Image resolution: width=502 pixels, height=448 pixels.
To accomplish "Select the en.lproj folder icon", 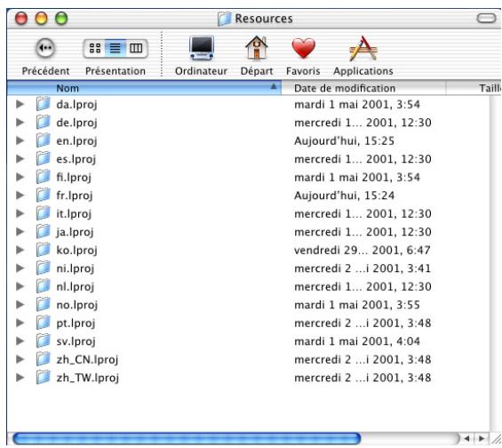I will 43,140.
